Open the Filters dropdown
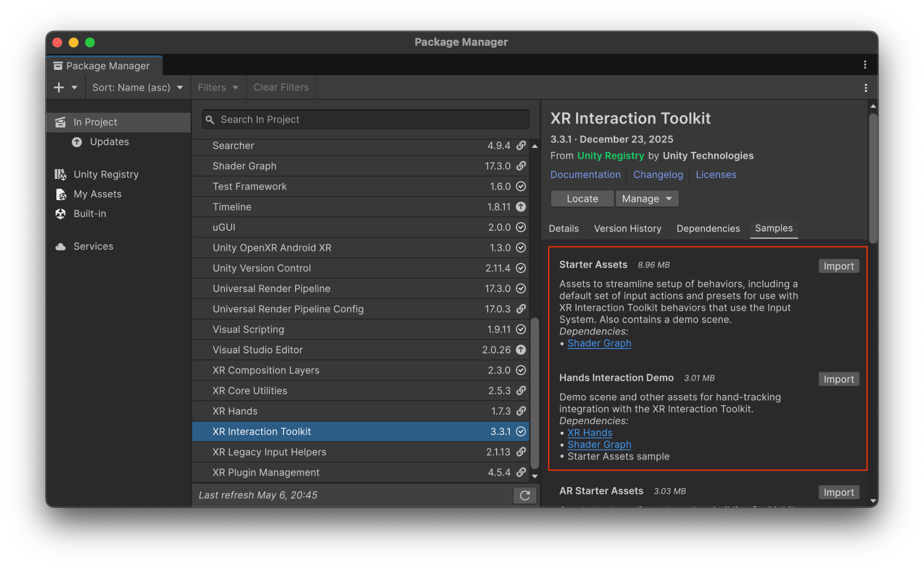Viewport: 924px width, 568px height. (x=218, y=87)
